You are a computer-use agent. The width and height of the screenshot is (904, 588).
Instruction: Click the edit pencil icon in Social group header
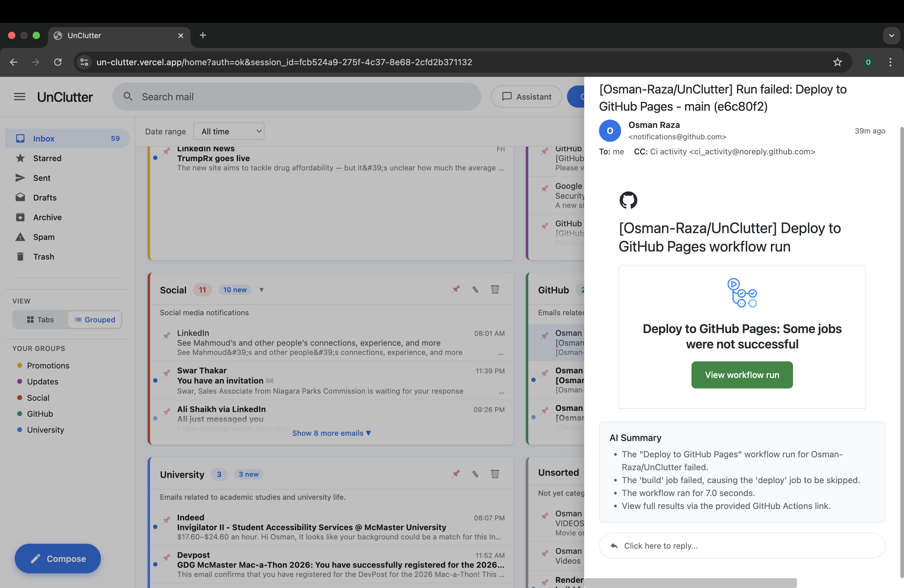click(x=475, y=289)
